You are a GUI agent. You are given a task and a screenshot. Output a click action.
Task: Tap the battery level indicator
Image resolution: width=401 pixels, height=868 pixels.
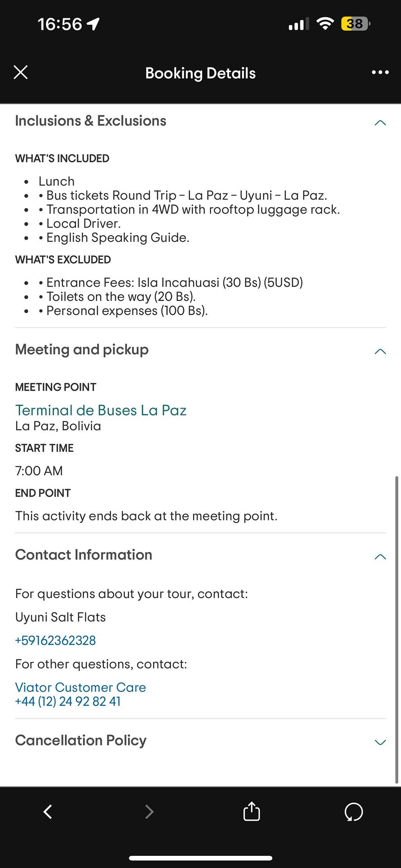click(356, 24)
